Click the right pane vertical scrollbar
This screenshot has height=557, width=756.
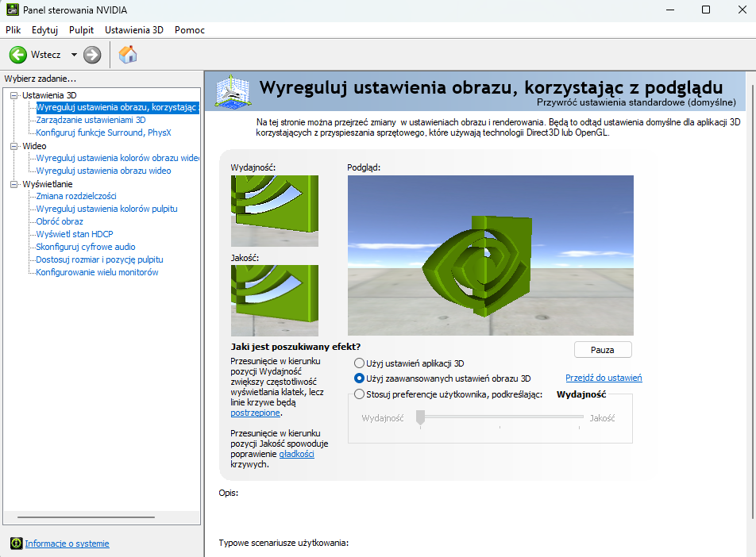click(753, 302)
